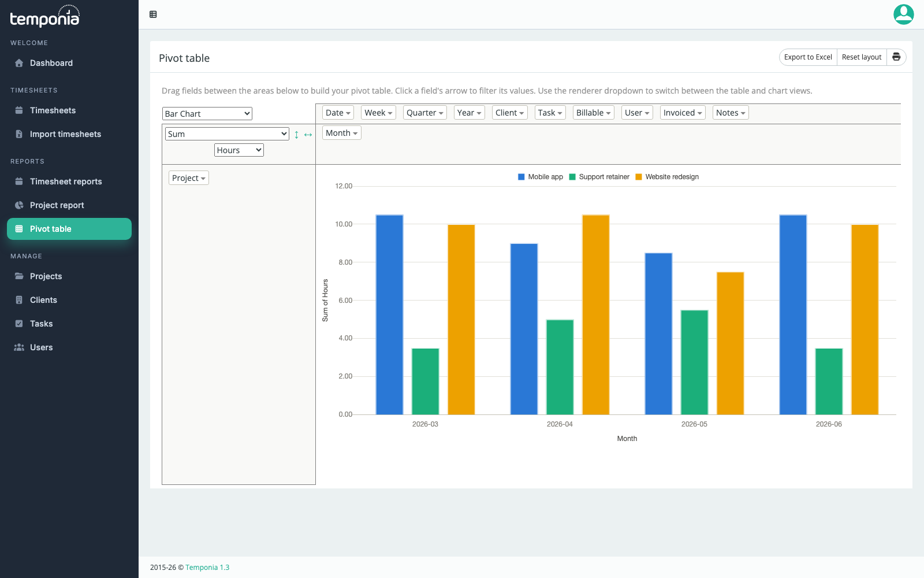Click the 2026-03 Support retainer bar

(425, 381)
